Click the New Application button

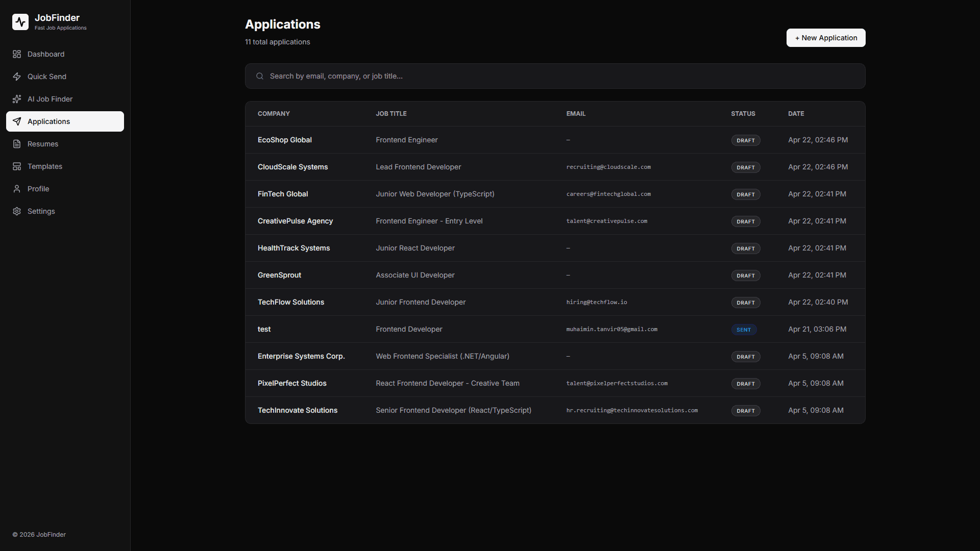click(826, 38)
